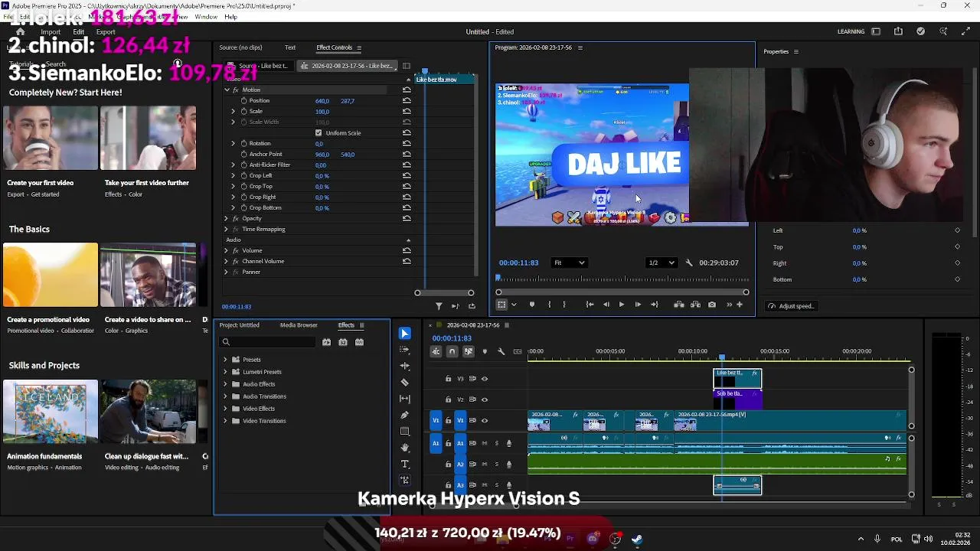
Task: Open Program monitor settings wrench
Action: (x=688, y=262)
